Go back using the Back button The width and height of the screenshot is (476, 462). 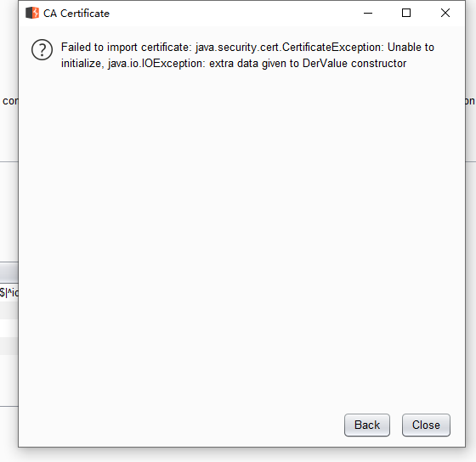tap(367, 425)
